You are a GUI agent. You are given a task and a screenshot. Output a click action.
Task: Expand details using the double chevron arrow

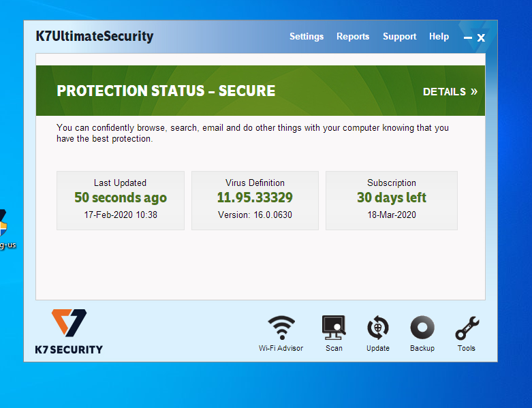click(x=474, y=91)
